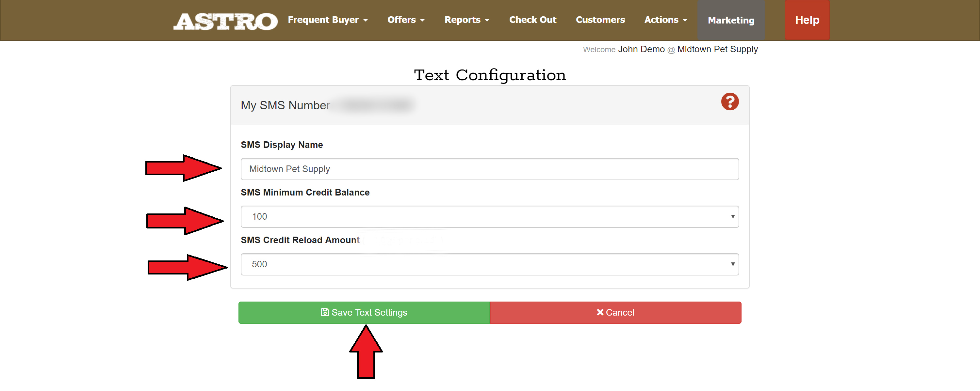This screenshot has width=980, height=391.
Task: Click the Frequent Buyer caret arrow
Action: [366, 21]
